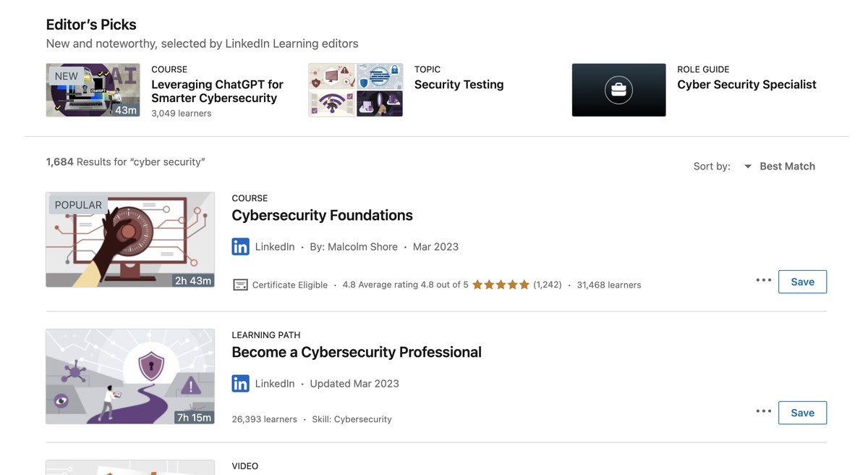
Task: Open the Best Match sort dropdown
Action: coord(787,166)
